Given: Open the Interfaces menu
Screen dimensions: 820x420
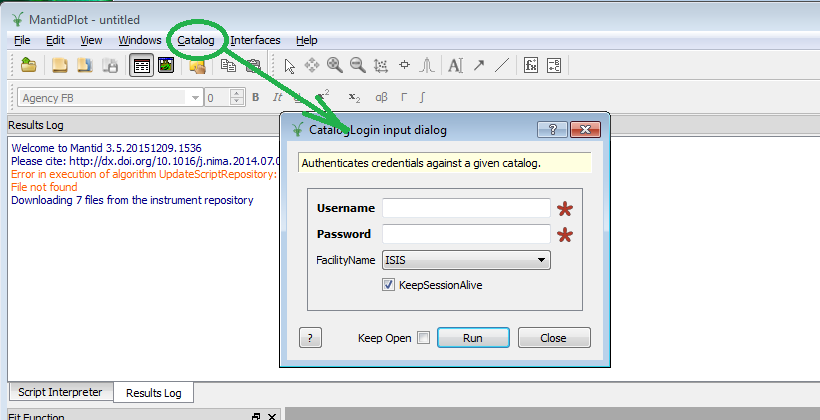Looking at the screenshot, I should 255,40.
